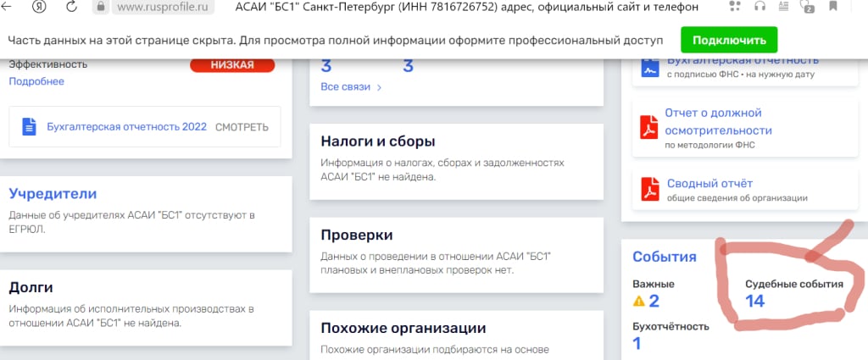The image size is (868, 360).
Task: Open the Подробнее link
Action: (x=36, y=81)
